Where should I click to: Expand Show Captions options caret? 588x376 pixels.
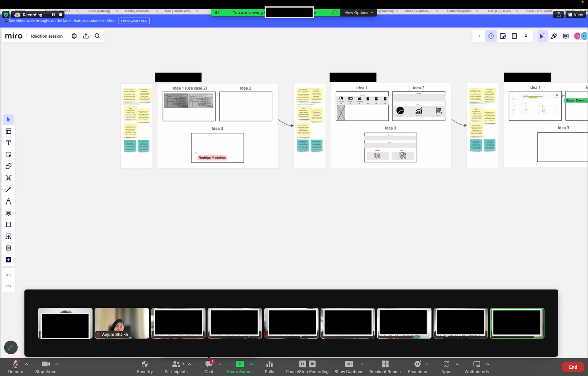point(362,364)
